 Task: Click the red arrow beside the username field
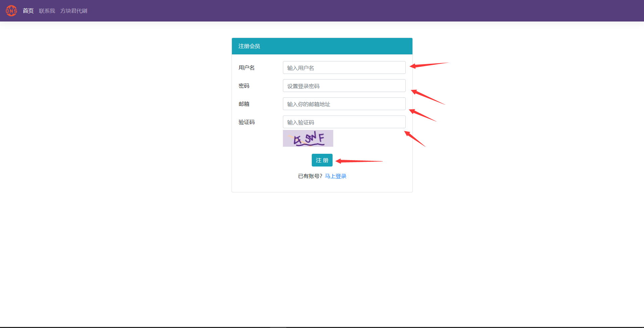coord(429,65)
